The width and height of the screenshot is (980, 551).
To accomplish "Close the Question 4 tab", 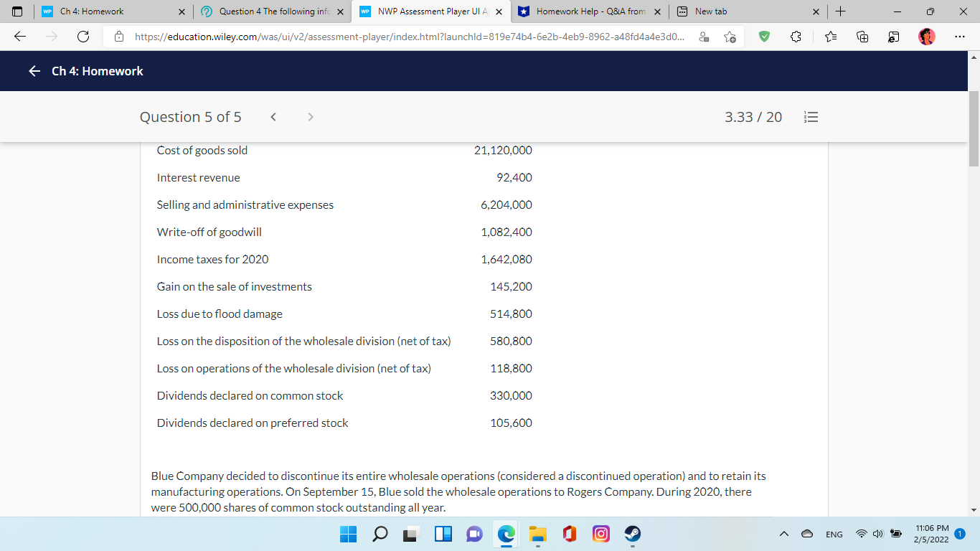I will [340, 11].
